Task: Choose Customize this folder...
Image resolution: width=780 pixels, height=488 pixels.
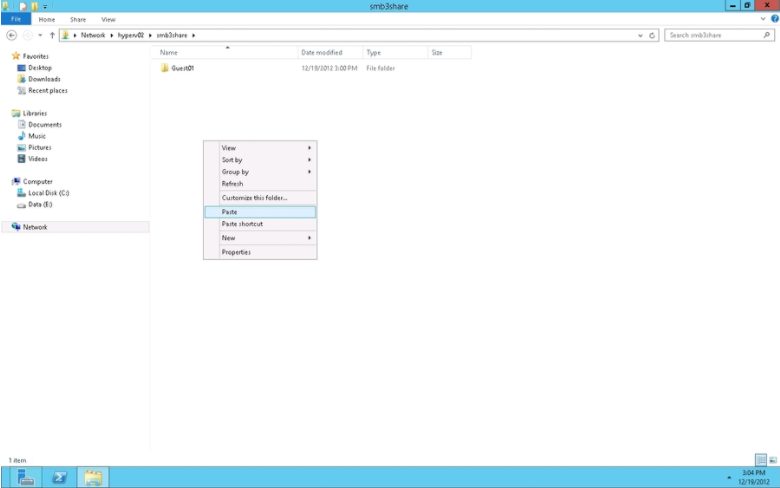Action: pyautogui.click(x=260, y=197)
